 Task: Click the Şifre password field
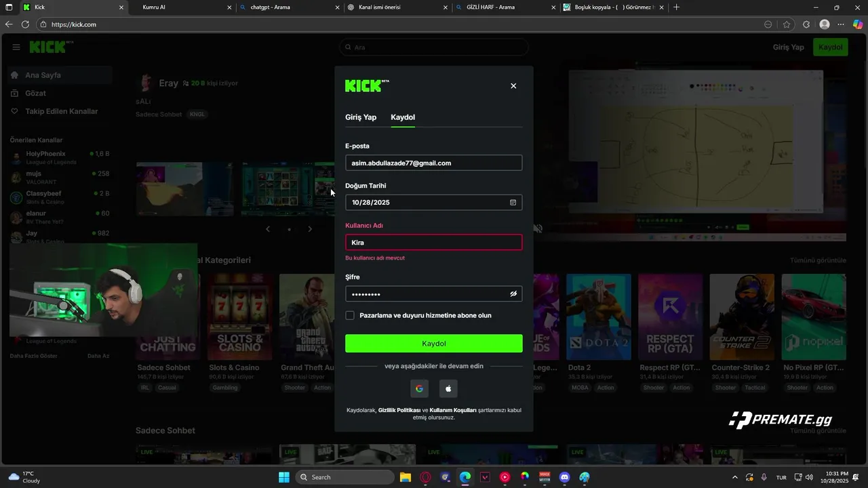coord(434,293)
